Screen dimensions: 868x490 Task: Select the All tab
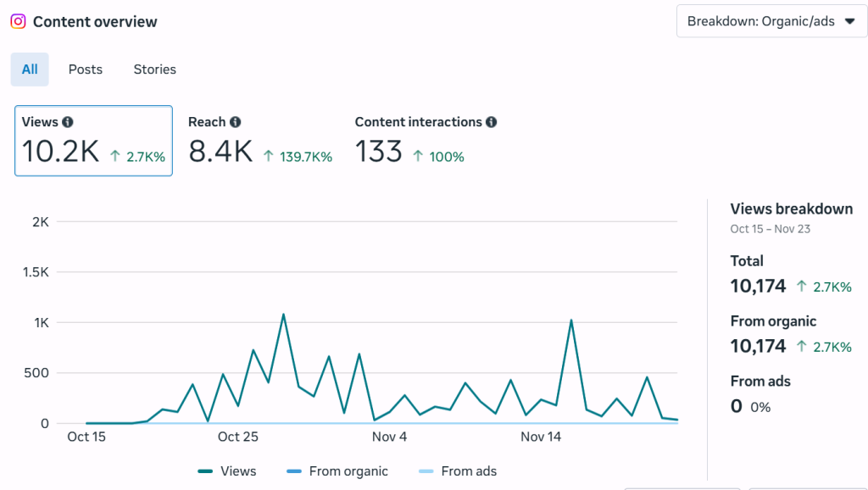[x=30, y=70]
